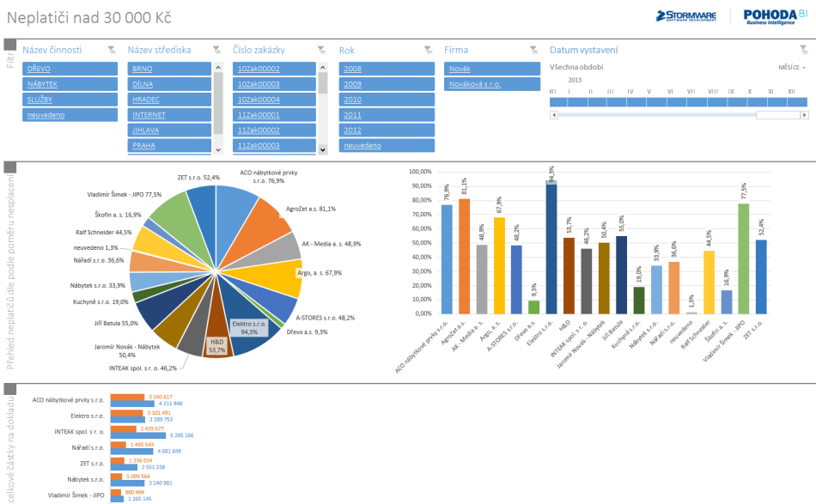Click the Vladimír Šimek - JIPO green column
Screen dimensions: 816x504
click(x=743, y=258)
